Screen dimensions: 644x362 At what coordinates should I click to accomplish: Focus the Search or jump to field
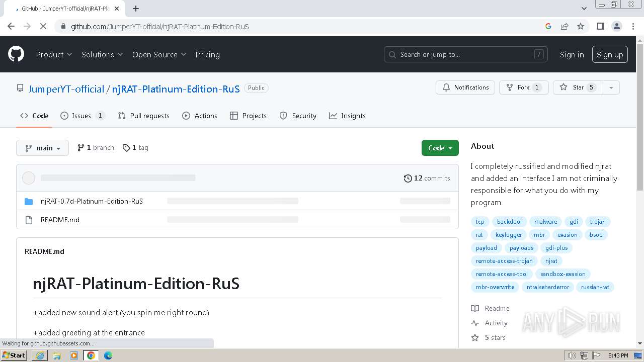coord(465,54)
